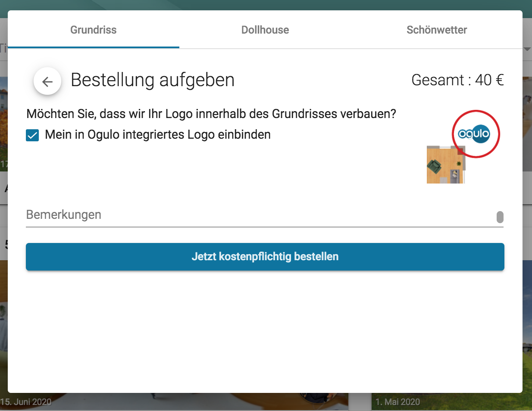The image size is (532, 411).
Task: Uncheck 'Mein in Ogulo integriertes Logo einbinden'
Action: 33,135
